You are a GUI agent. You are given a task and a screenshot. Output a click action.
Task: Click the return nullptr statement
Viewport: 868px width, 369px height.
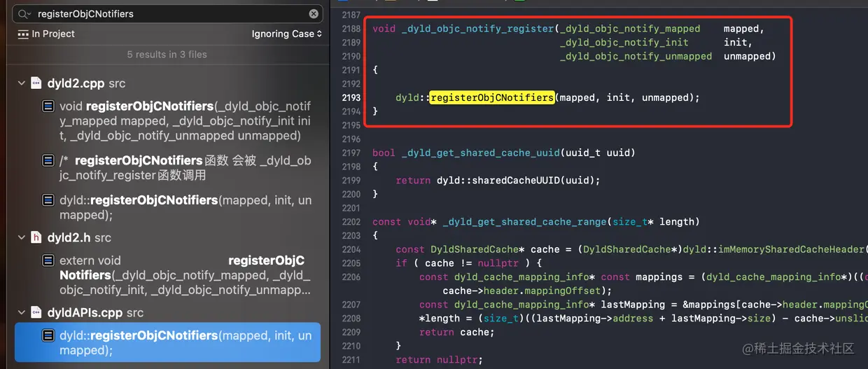440,360
